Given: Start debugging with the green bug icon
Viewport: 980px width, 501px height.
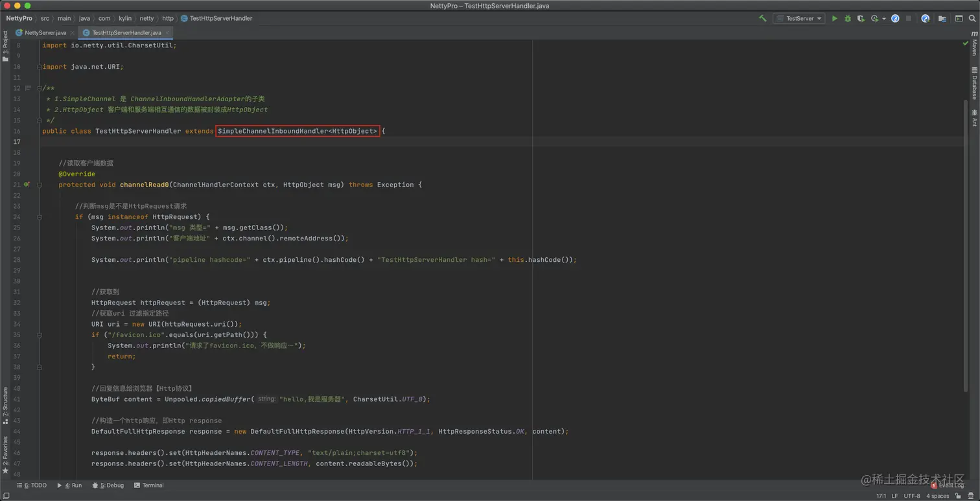Looking at the screenshot, I should pos(848,18).
